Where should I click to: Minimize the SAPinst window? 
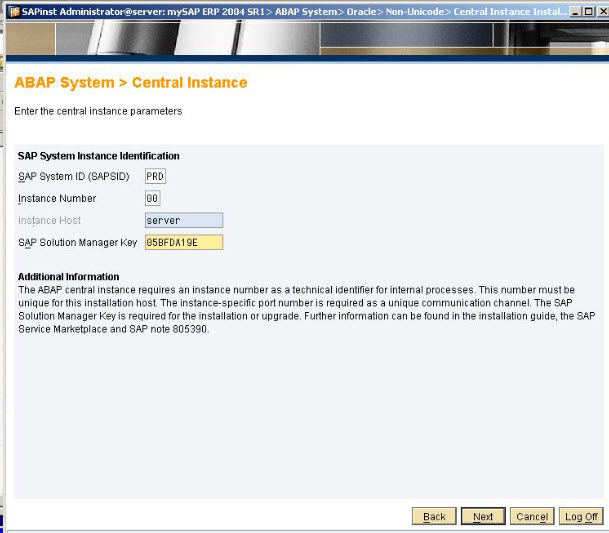(x=575, y=12)
